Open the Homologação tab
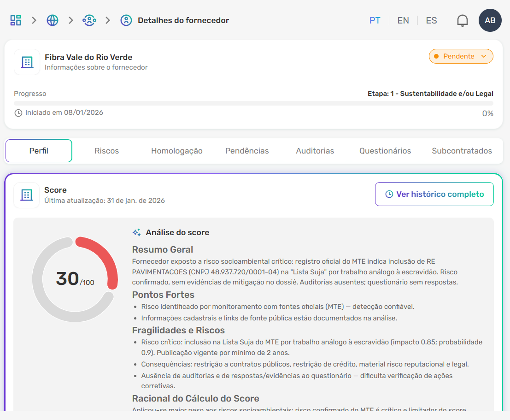Screen dimensions: 510x420 177,151
